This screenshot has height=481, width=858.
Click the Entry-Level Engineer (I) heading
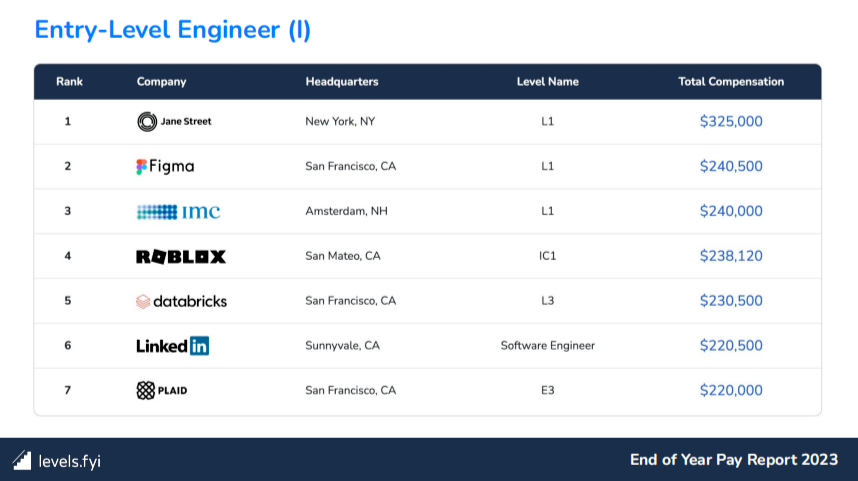click(x=173, y=30)
